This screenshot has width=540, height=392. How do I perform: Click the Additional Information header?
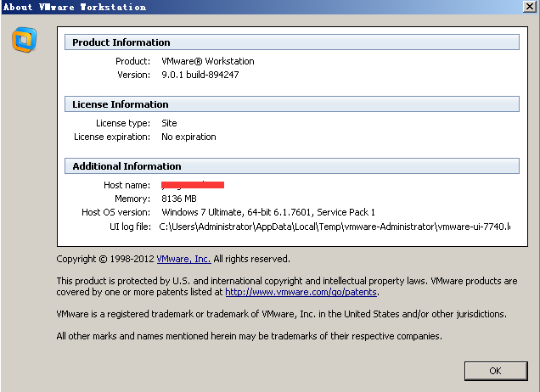point(292,166)
